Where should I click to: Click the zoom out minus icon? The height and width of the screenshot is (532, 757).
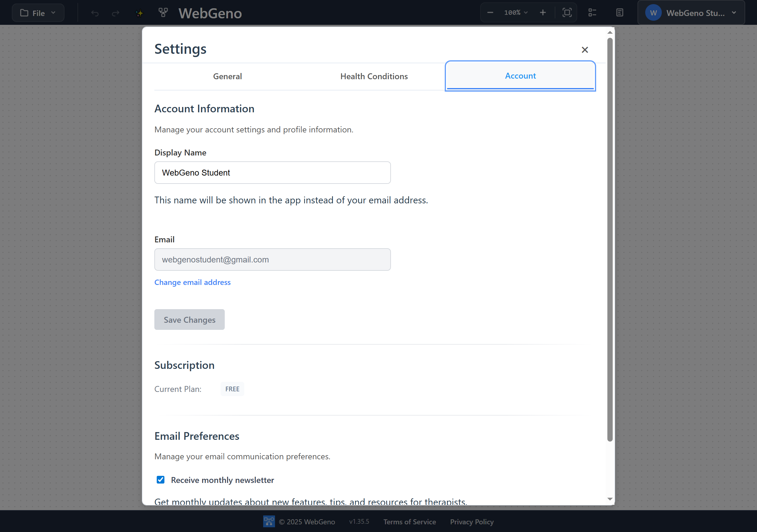point(490,12)
